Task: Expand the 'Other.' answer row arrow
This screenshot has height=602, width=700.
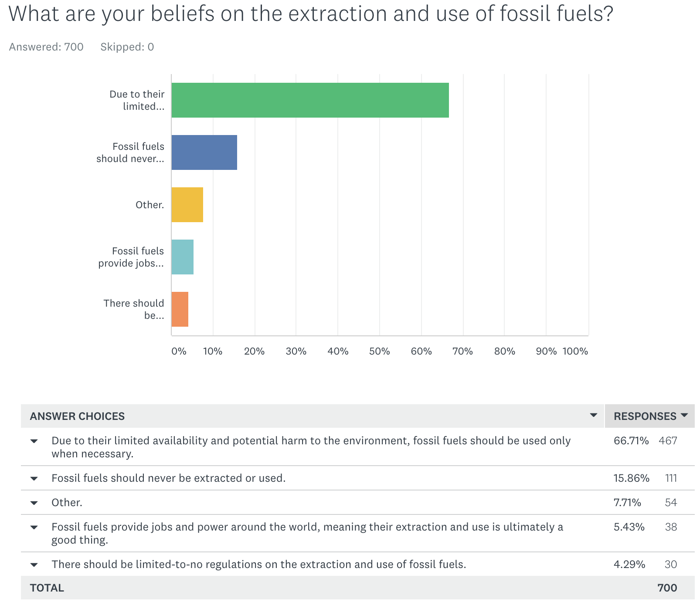Action: click(34, 503)
